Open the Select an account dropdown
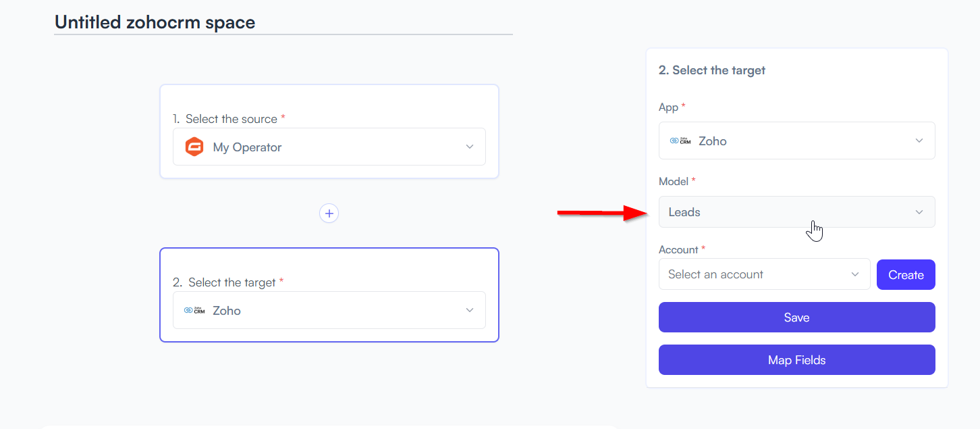The height and width of the screenshot is (429, 980). 765,274
